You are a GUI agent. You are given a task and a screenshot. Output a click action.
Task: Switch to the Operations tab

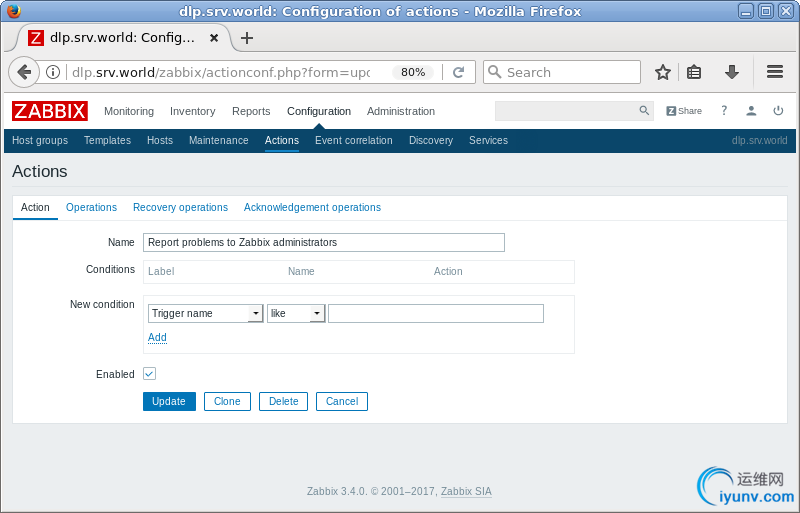tap(91, 207)
